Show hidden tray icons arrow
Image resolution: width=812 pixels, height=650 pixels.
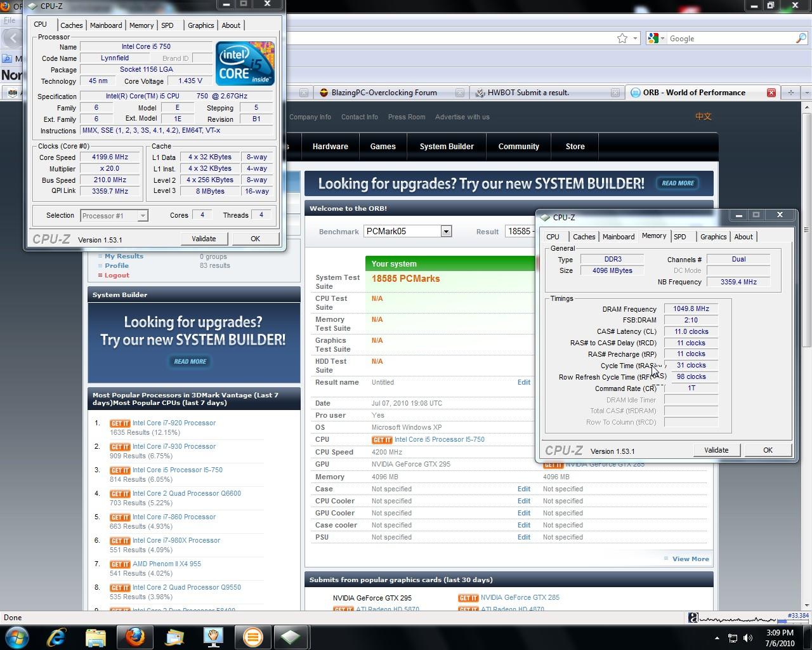pos(717,638)
